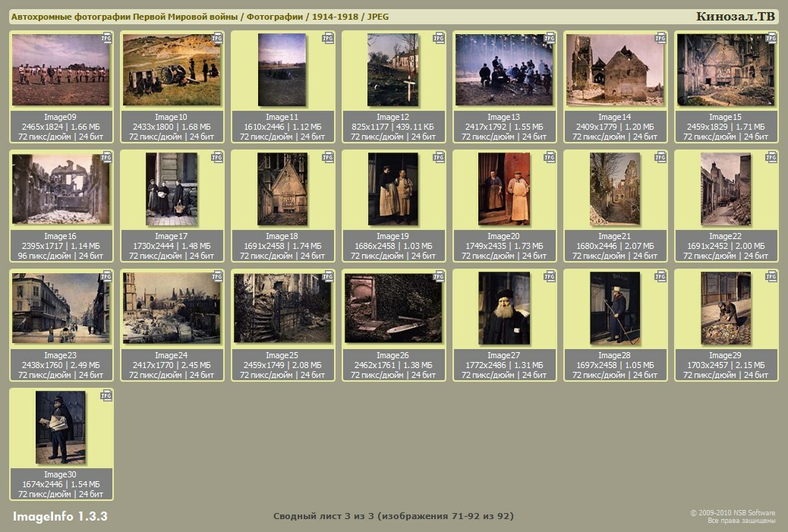Select the Image27 bearded man portrait
Image resolution: width=788 pixels, height=532 pixels.
click(x=503, y=308)
